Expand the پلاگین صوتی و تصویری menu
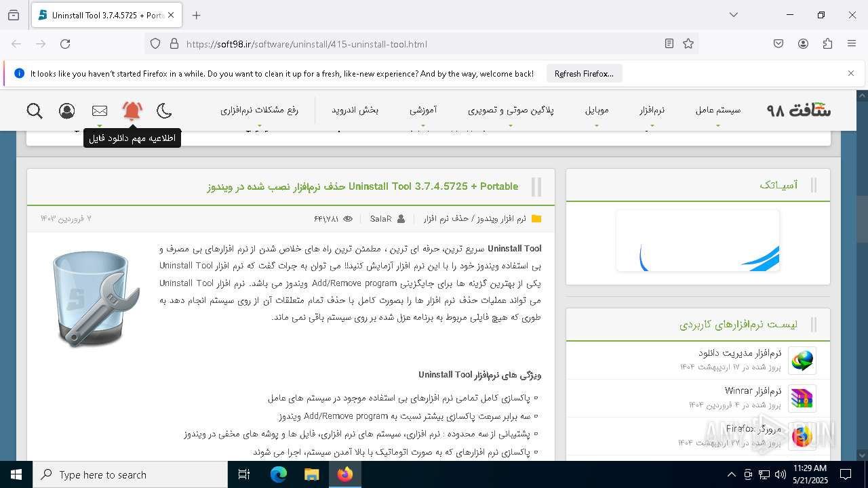Viewport: 868px width, 488px height. coord(511,110)
